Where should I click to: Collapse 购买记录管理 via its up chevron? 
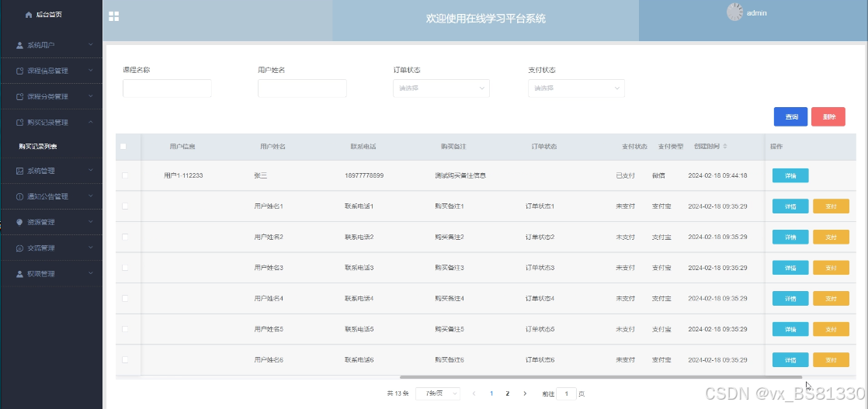[x=91, y=123]
